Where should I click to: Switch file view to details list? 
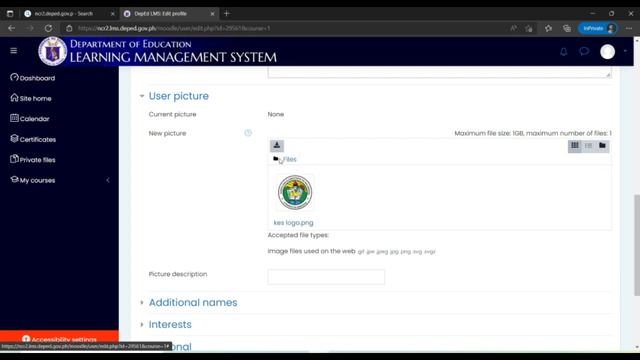588,146
